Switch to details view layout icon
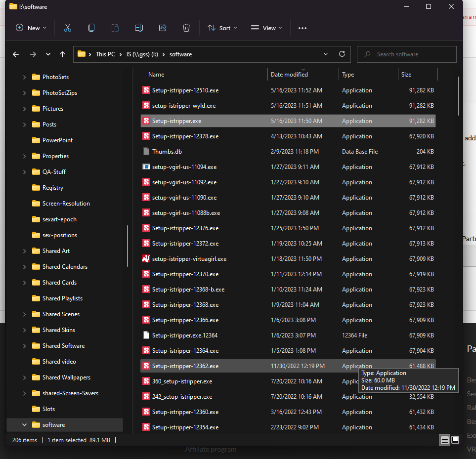Viewport: 476px width, 459px height. coord(445,440)
